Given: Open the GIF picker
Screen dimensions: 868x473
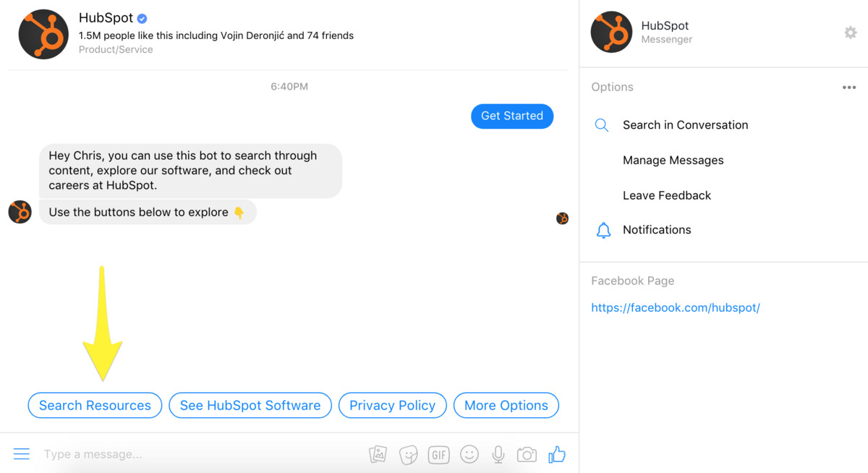Looking at the screenshot, I should pyautogui.click(x=439, y=454).
